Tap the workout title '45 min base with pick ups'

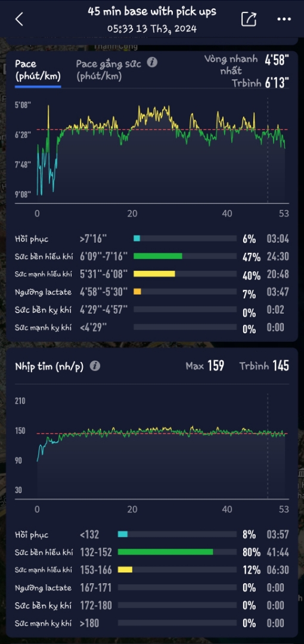(152, 11)
